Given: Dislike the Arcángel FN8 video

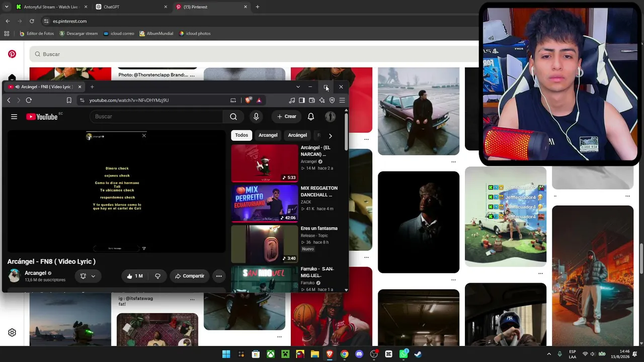Looking at the screenshot, I should point(157,276).
